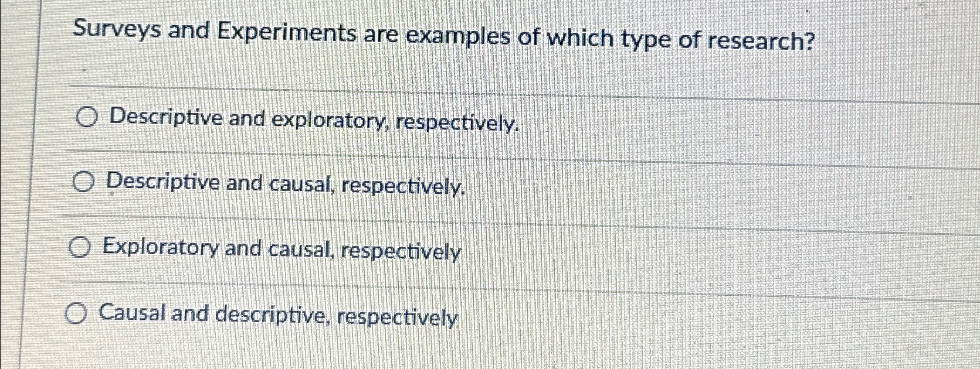Click the answer text 'Causal and descriptive, respectively'
Viewport: 980px width, 369px height.
tap(279, 316)
